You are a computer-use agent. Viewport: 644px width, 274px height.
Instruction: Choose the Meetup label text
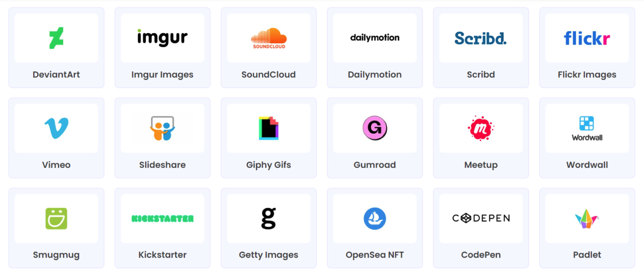click(481, 165)
